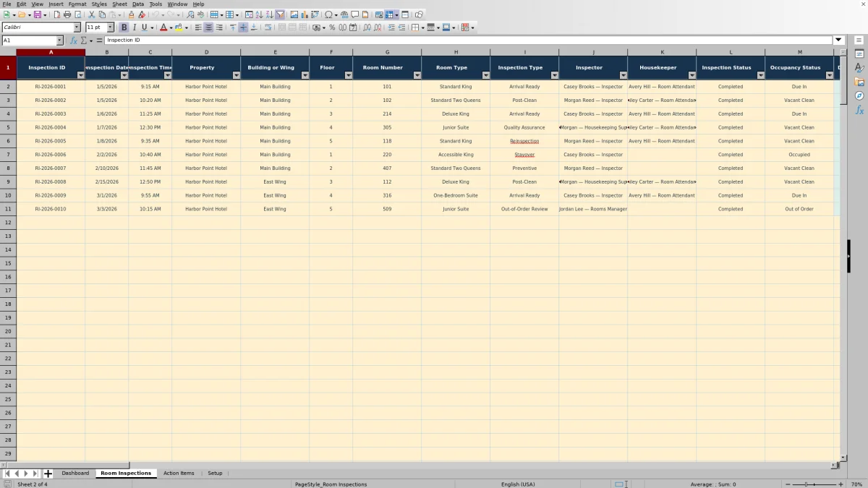868x488 pixels.
Task: Toggle Align Left
Action: click(x=198, y=27)
